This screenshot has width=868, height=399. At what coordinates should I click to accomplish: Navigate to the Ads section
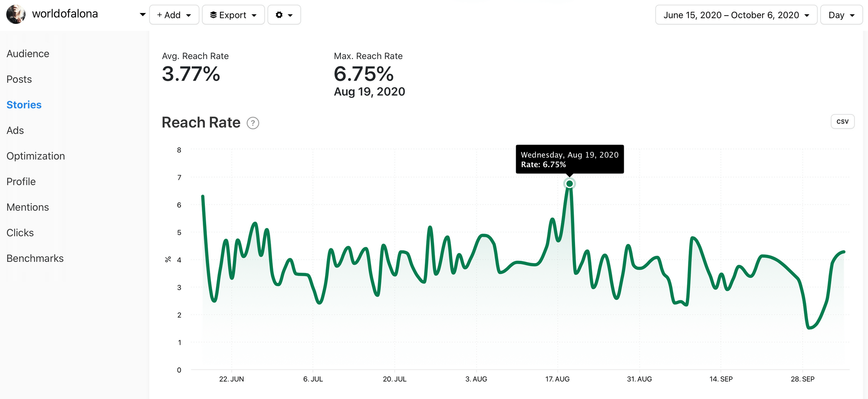pyautogui.click(x=15, y=131)
